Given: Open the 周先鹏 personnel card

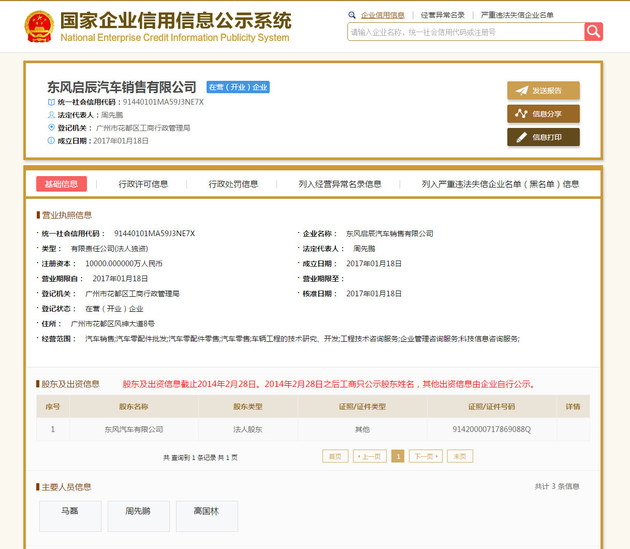Looking at the screenshot, I should (139, 516).
